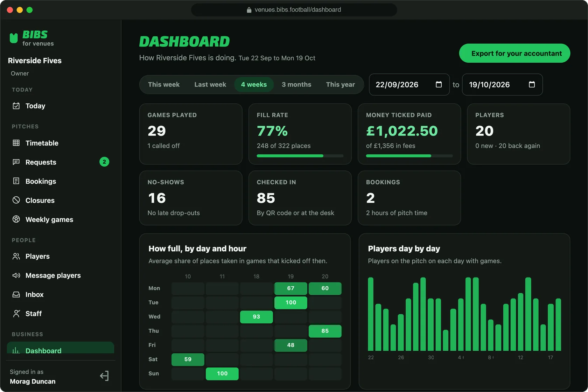Image resolution: width=588 pixels, height=392 pixels.
Task: Open the start date calendar picker icon
Action: 439,84
